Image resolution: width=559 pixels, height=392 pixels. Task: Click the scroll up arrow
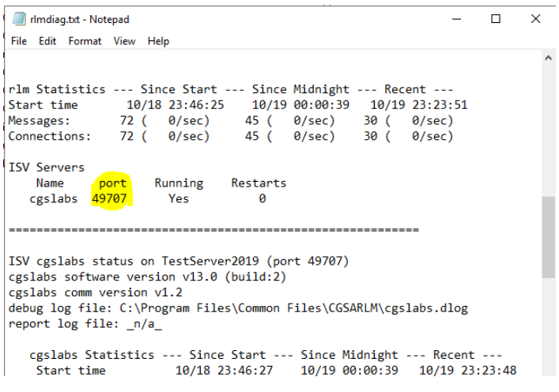pos(549,58)
